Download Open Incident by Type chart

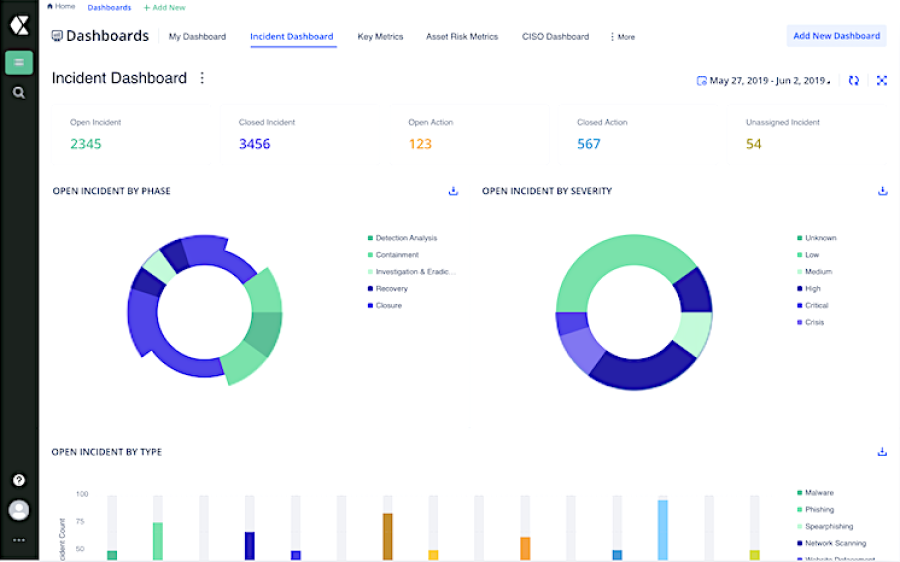(x=882, y=452)
